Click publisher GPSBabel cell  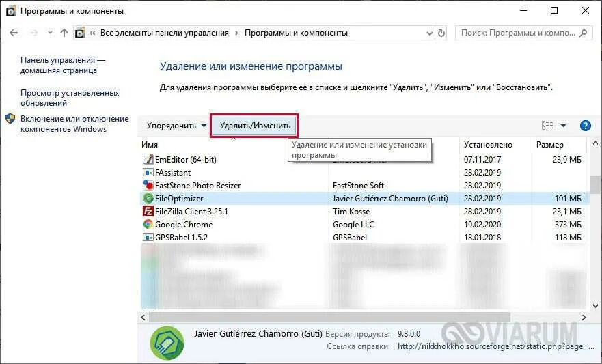point(350,238)
